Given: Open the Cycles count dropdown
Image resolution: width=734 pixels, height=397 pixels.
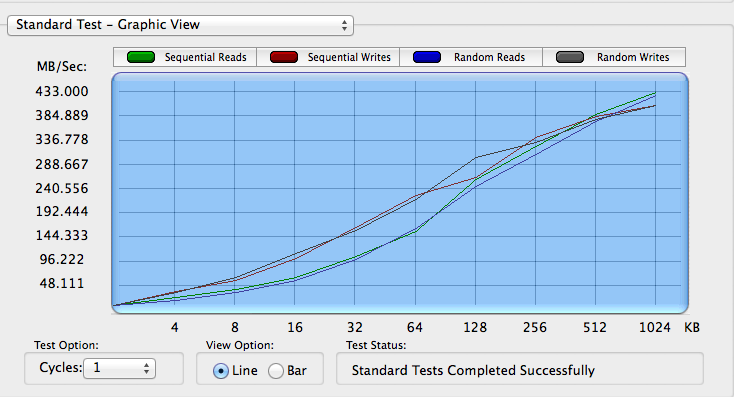Looking at the screenshot, I should click(119, 368).
